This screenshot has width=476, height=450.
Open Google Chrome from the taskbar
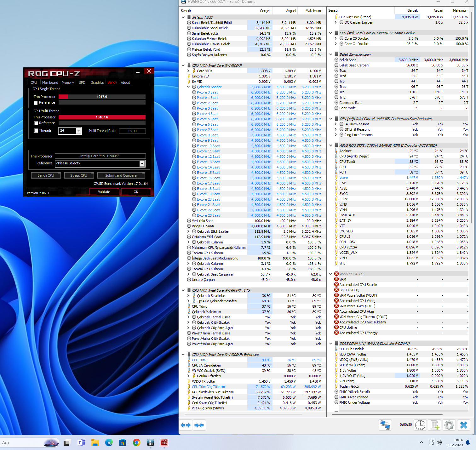[x=136, y=443]
